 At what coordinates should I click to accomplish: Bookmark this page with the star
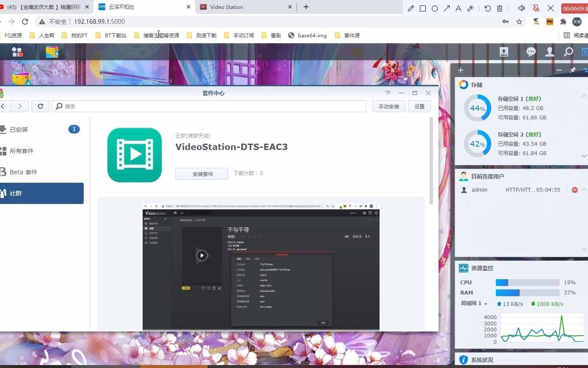click(519, 22)
